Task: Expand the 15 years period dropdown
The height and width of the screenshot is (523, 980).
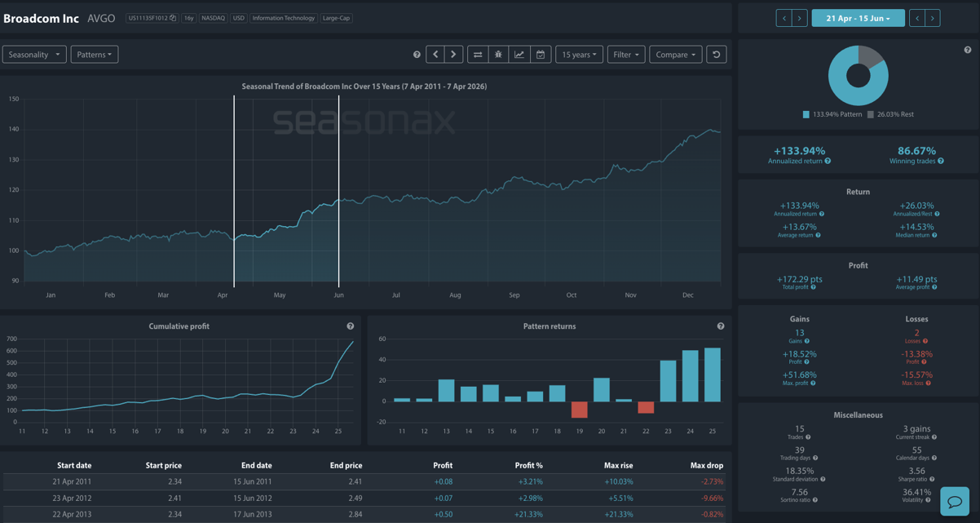Action: [579, 55]
